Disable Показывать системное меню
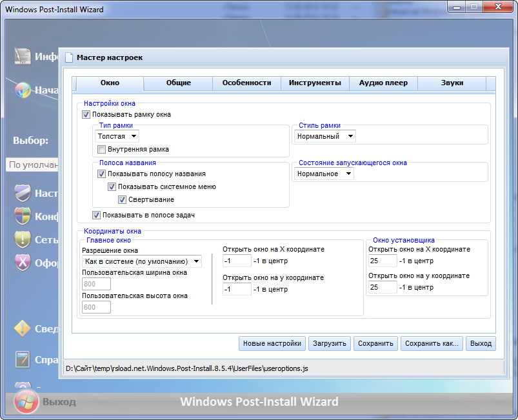 pos(112,186)
